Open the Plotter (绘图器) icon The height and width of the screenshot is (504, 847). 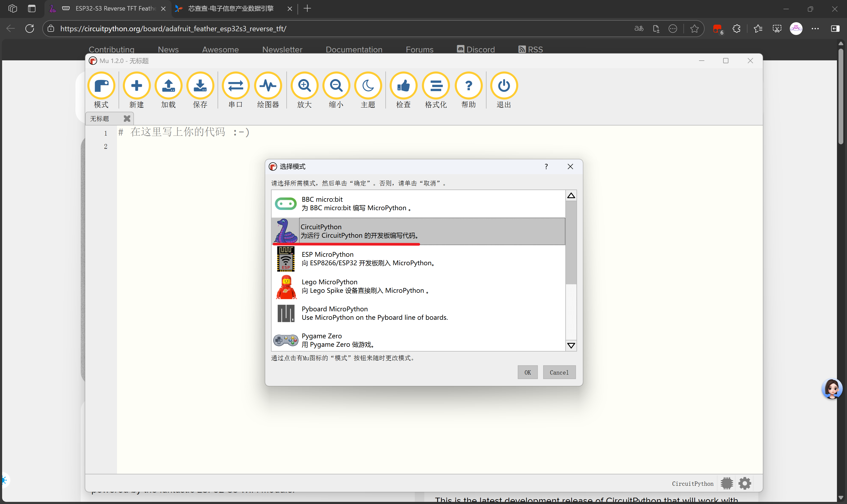[x=268, y=86]
